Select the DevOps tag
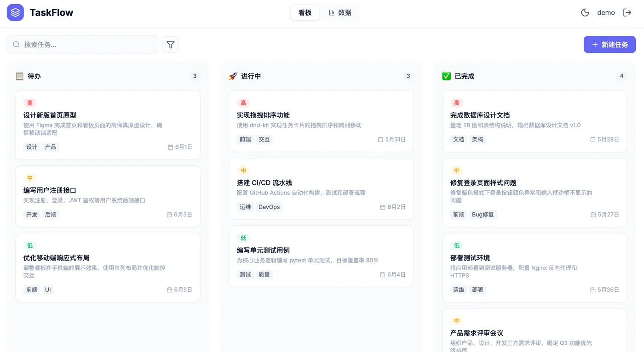 coord(269,207)
